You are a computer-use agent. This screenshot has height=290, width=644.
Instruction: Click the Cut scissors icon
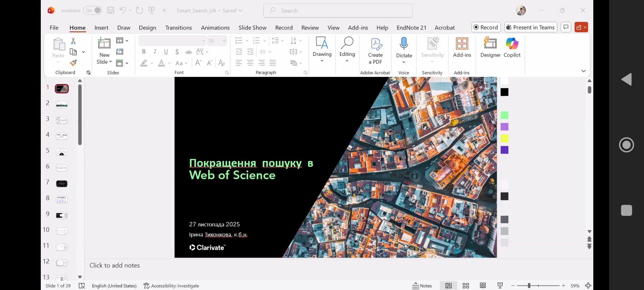pos(73,41)
